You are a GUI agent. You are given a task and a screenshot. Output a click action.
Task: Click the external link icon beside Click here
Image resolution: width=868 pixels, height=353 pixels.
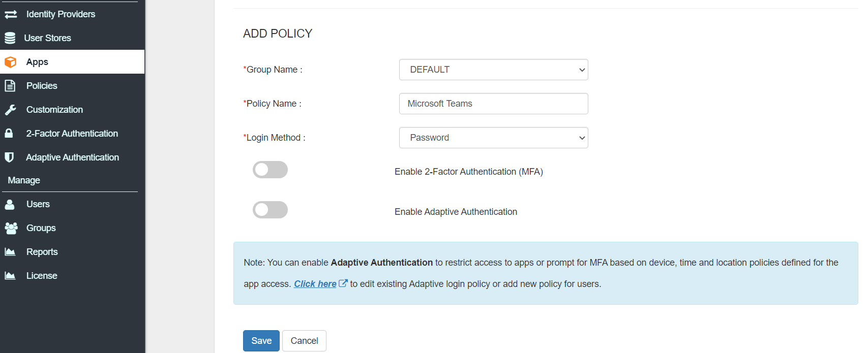[343, 283]
